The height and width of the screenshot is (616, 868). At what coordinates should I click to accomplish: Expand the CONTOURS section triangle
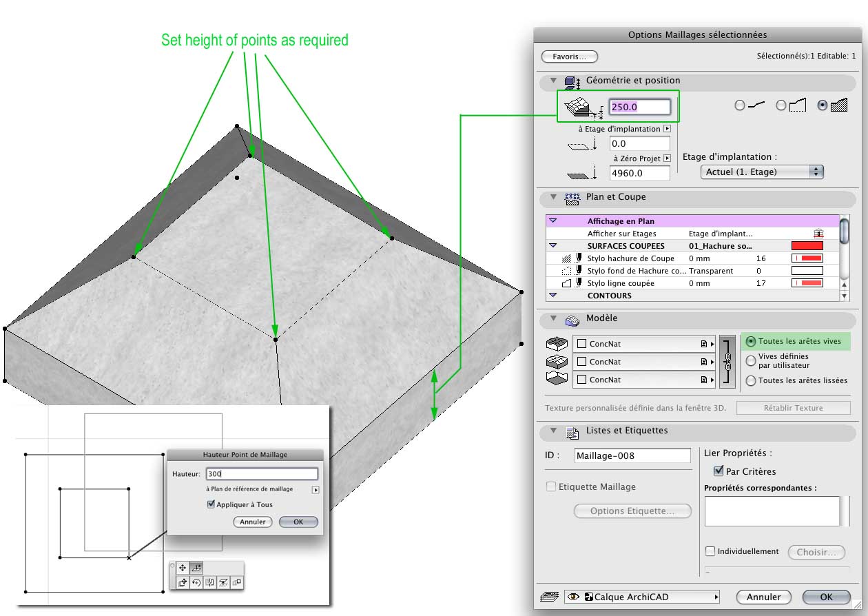[553, 295]
